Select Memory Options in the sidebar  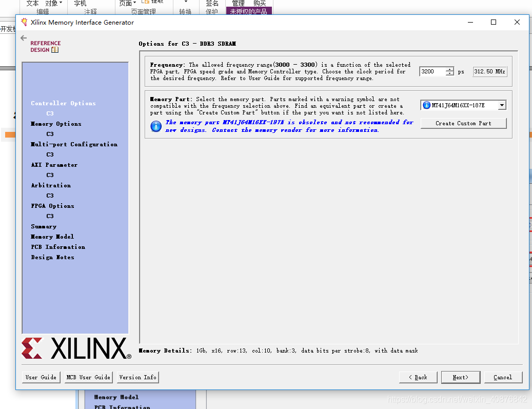point(56,124)
